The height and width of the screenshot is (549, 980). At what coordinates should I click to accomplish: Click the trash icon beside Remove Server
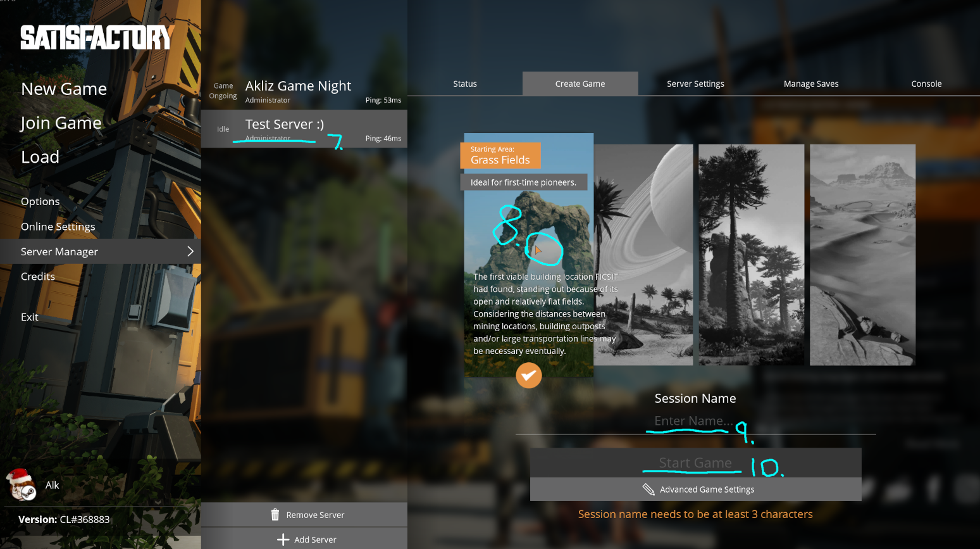(275, 515)
